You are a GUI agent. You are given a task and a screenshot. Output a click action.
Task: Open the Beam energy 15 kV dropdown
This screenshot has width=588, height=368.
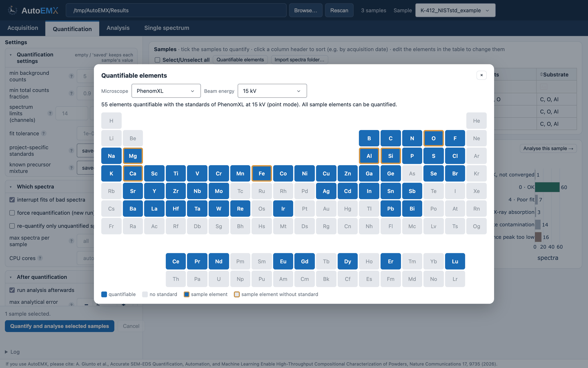click(272, 91)
